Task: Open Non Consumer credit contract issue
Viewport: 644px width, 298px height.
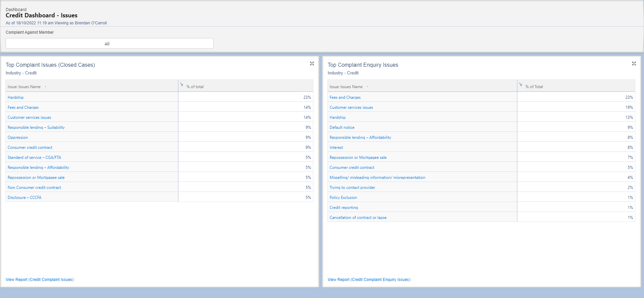Action: coord(34,188)
